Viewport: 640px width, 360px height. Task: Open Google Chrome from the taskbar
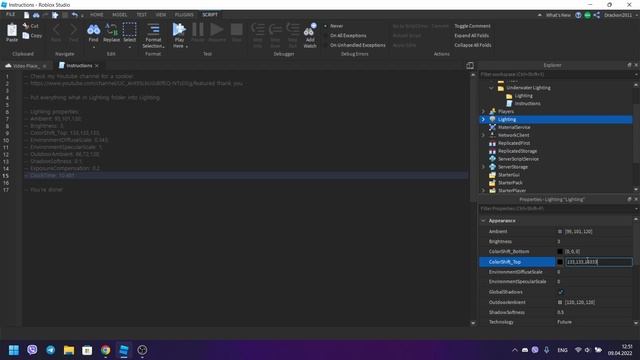(x=105, y=350)
